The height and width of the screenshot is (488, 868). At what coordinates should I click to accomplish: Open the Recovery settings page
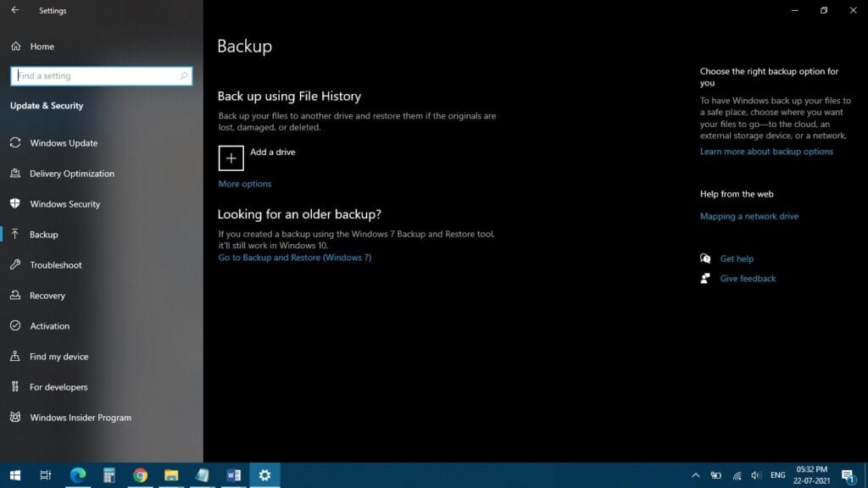click(47, 296)
